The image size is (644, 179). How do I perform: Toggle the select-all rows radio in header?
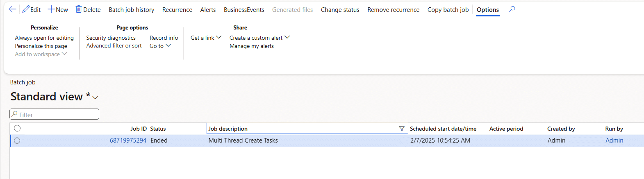pos(17,129)
